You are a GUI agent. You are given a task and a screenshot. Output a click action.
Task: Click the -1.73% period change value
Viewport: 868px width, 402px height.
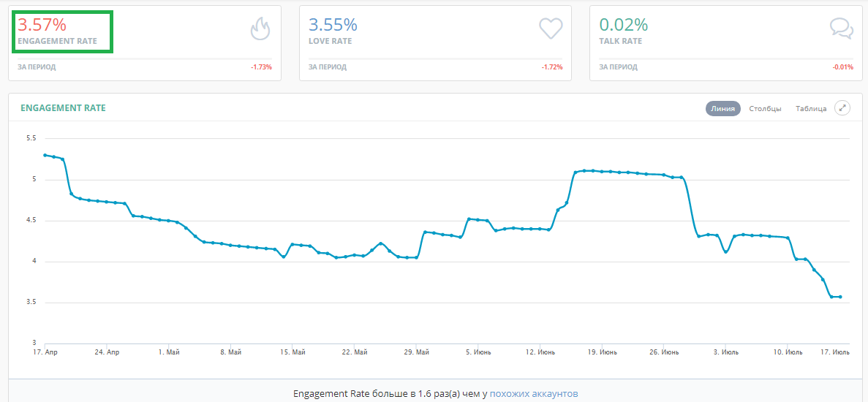coord(260,67)
